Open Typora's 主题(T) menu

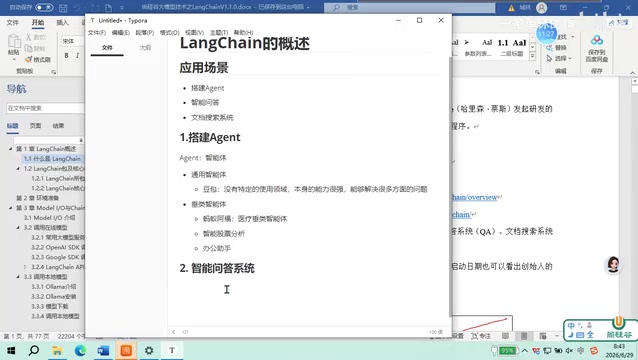pyautogui.click(x=219, y=33)
